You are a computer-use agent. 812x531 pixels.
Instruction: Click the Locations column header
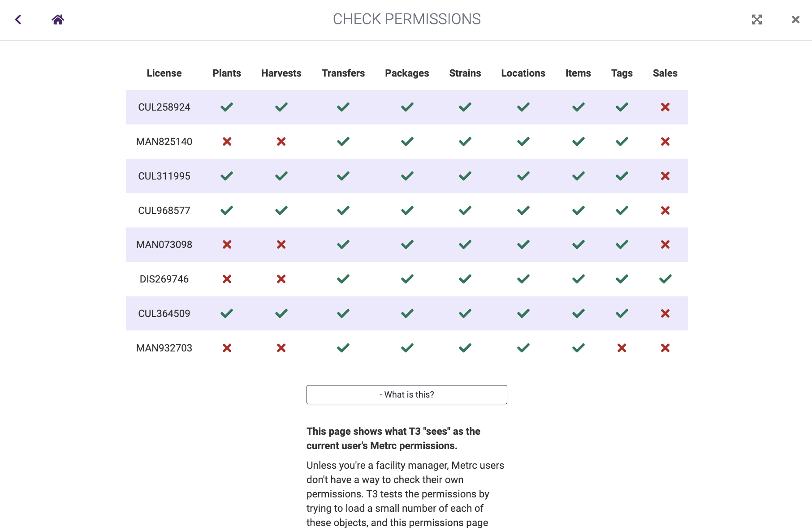(523, 73)
